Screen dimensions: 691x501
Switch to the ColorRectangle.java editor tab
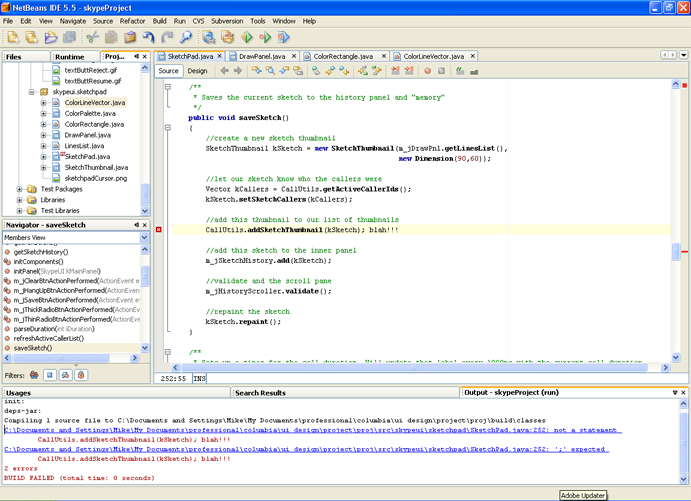pyautogui.click(x=343, y=56)
